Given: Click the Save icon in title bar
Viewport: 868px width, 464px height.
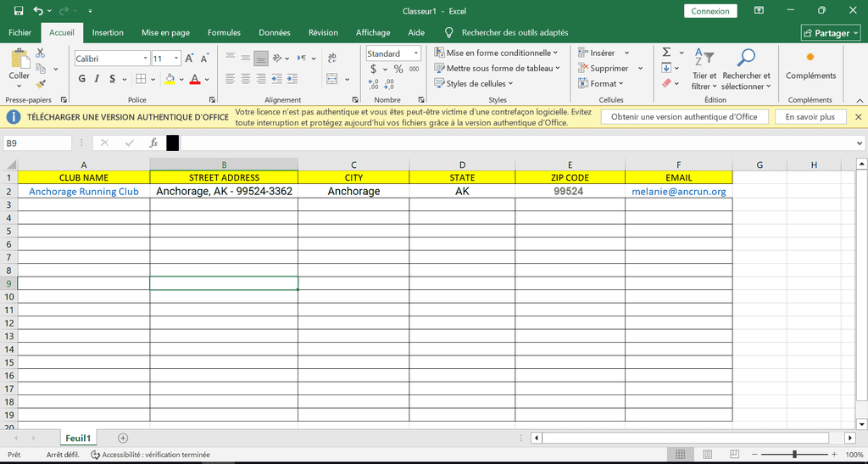Looking at the screenshot, I should coord(19,11).
